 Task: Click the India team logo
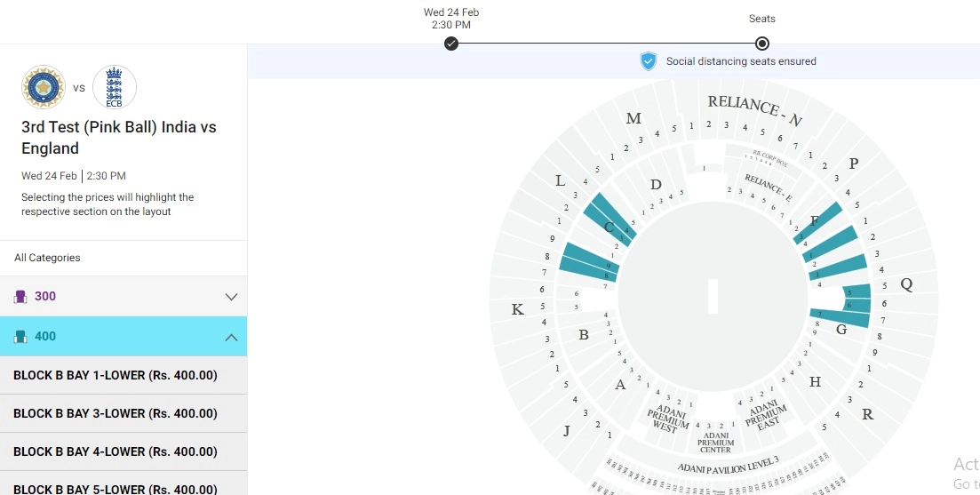click(44, 87)
